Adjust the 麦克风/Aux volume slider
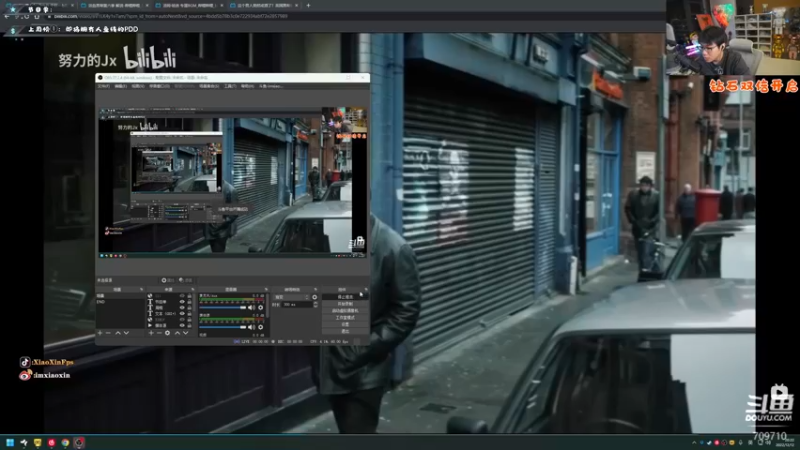The image size is (800, 450). point(223,308)
